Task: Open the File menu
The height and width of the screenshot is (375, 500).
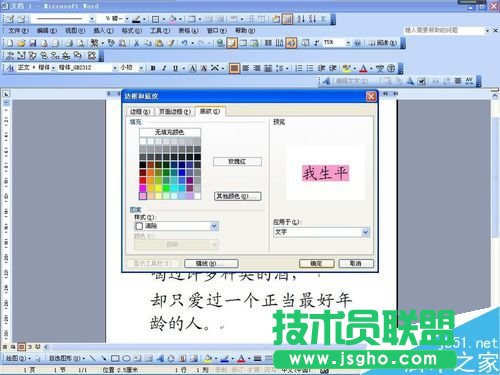Action: tap(18, 31)
